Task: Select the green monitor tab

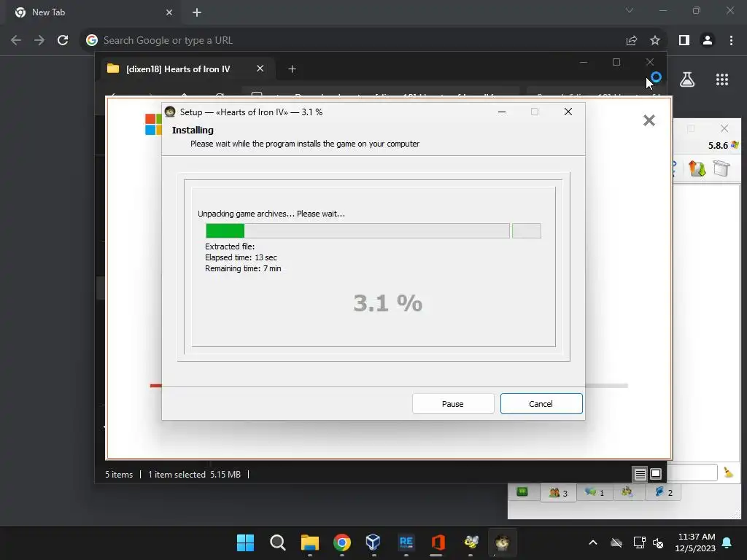Action: [522, 492]
